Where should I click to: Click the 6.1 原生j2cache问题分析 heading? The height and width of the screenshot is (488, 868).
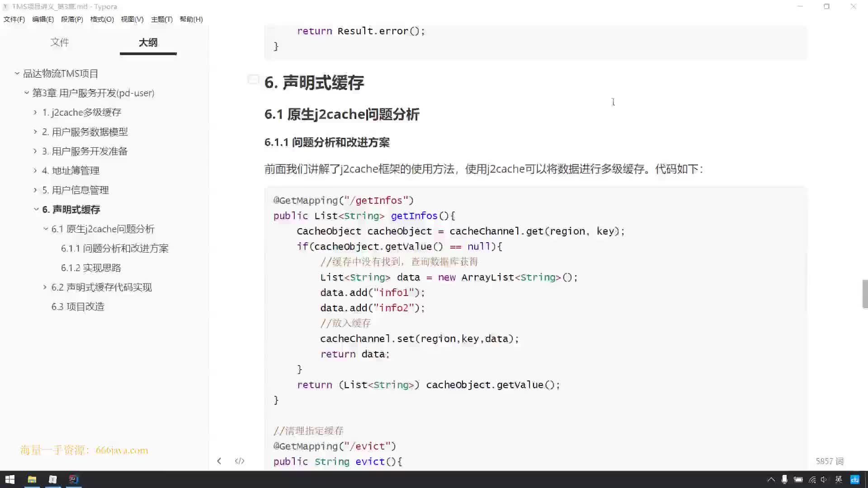(x=342, y=114)
